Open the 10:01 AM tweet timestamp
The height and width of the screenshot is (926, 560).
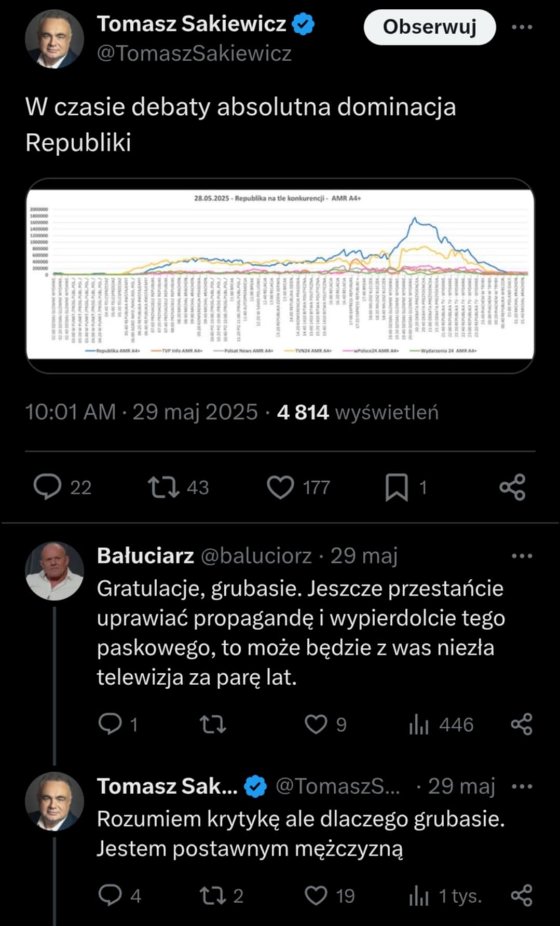[x=70, y=412]
